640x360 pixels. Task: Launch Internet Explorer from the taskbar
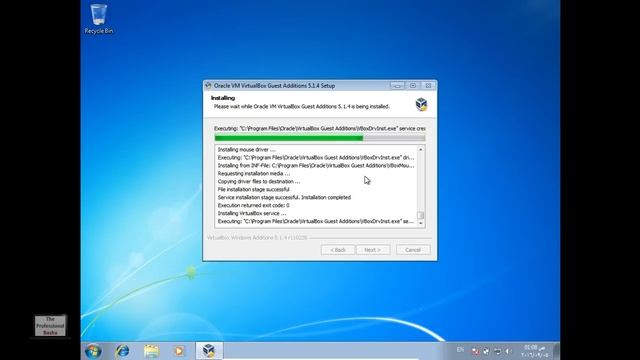(x=122, y=351)
